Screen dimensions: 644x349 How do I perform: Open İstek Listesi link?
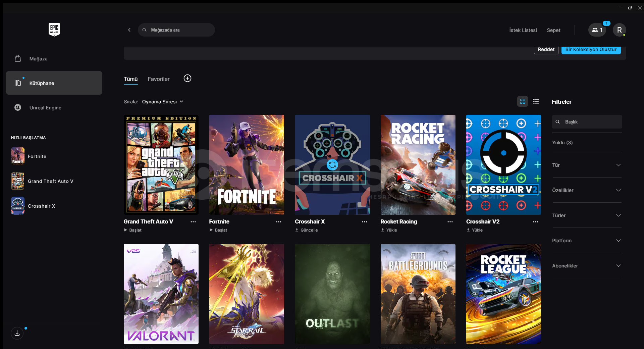(523, 30)
